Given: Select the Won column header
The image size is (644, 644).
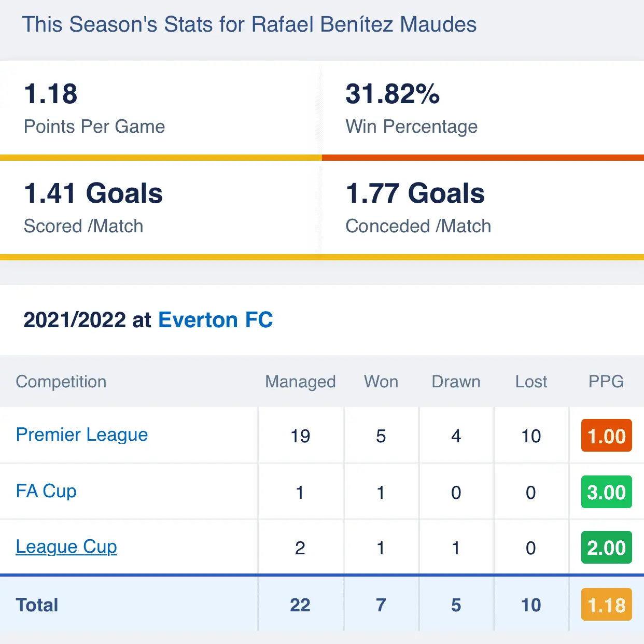Looking at the screenshot, I should [381, 382].
